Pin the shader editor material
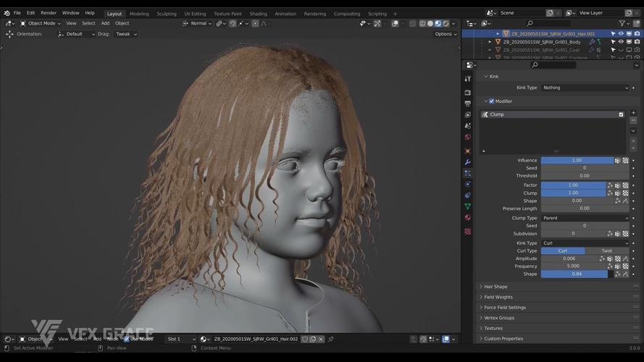 pyautogui.click(x=330, y=339)
